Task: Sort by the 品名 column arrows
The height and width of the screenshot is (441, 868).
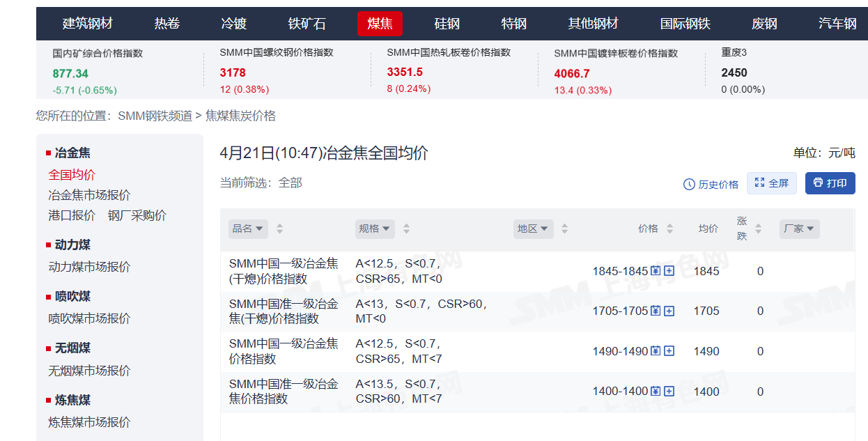Action: [280, 229]
